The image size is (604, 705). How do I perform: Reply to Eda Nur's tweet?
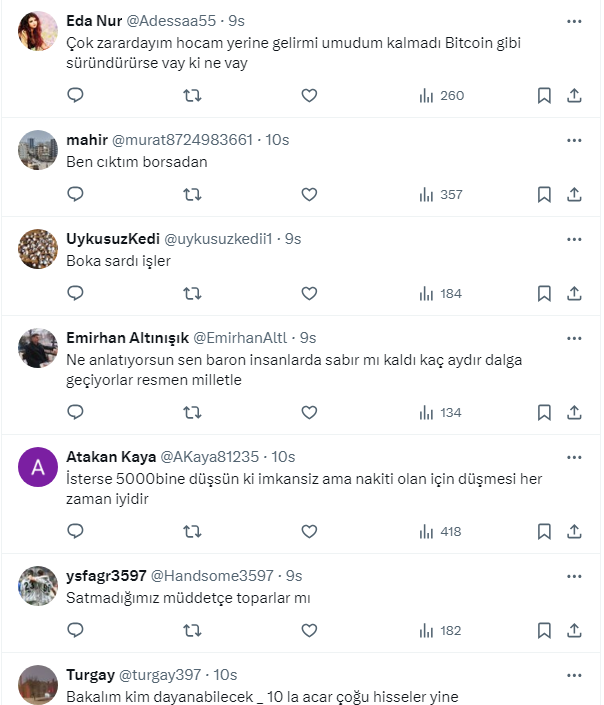coord(75,96)
